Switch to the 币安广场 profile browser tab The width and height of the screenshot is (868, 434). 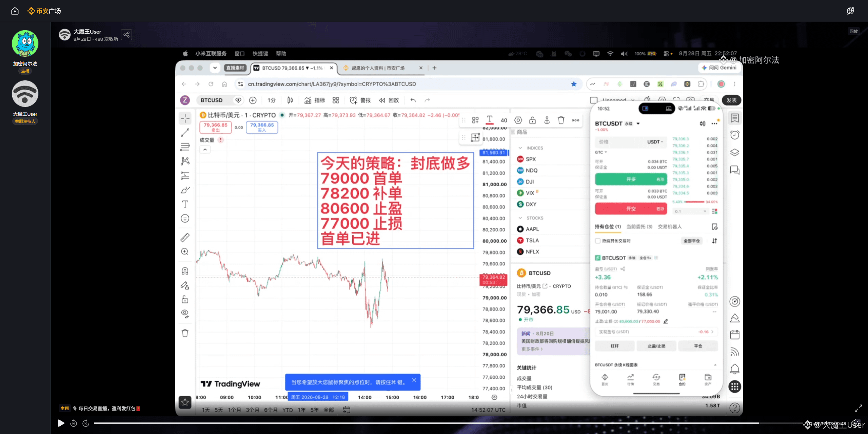click(382, 68)
